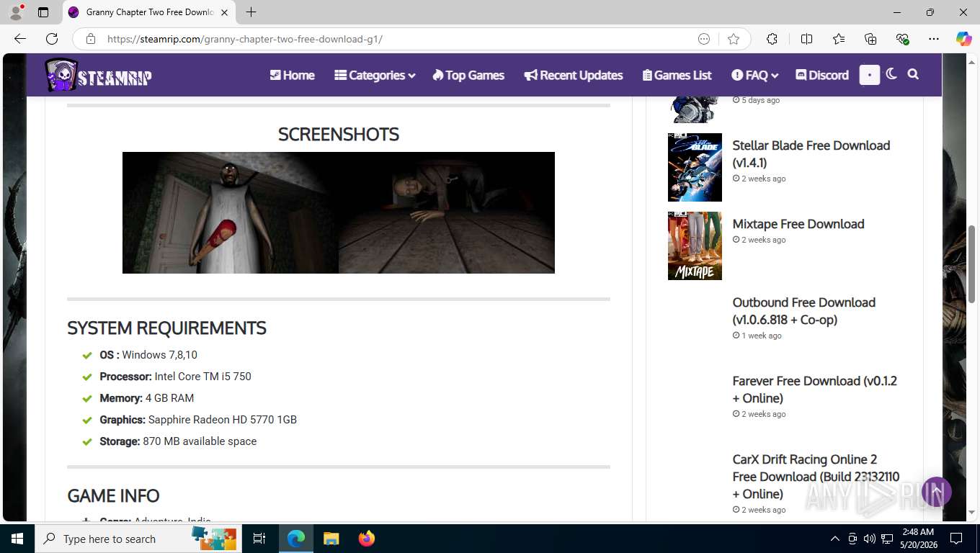Screen dimensions: 980x553
Task: Open File Explorer from taskbar
Action: [331, 539]
